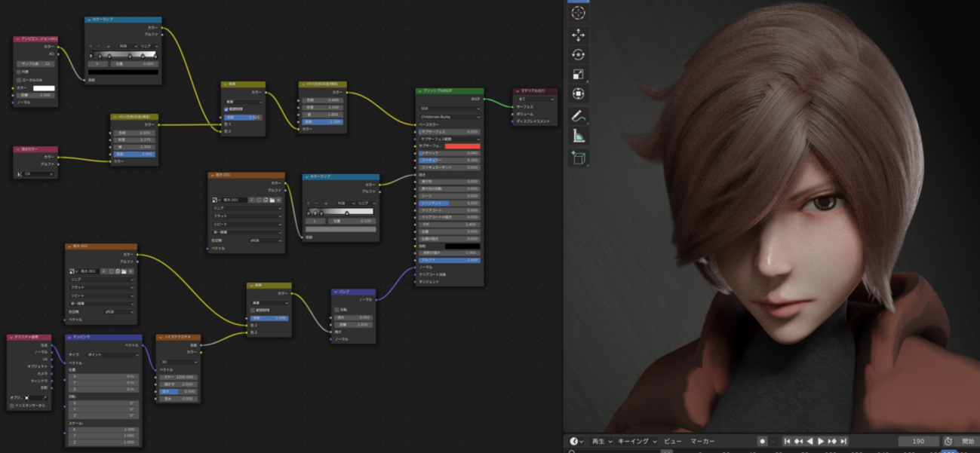Open the マーカー menu in timeline
This screenshot has width=980, height=453.
tap(702, 441)
